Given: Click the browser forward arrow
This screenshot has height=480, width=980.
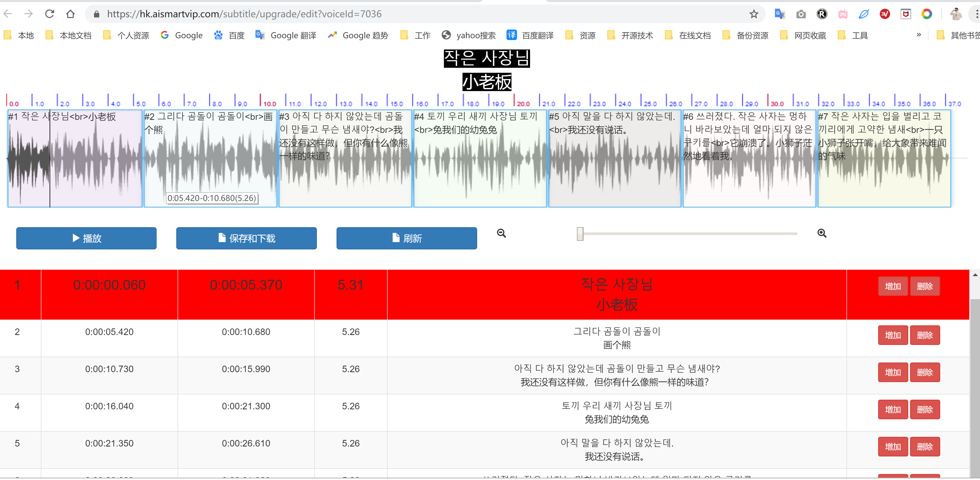Looking at the screenshot, I should click(29, 14).
